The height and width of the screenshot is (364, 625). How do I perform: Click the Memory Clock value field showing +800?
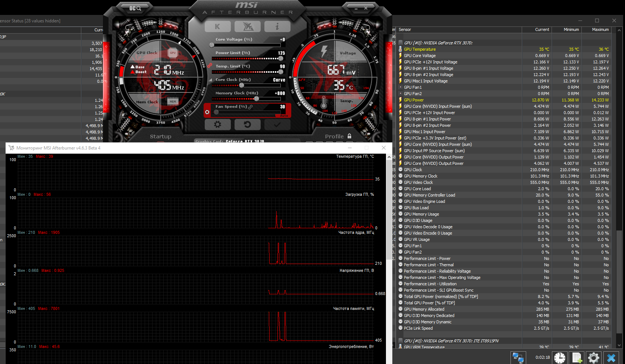tap(280, 93)
